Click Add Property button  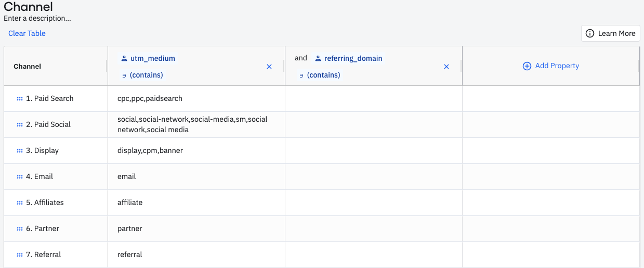point(550,66)
